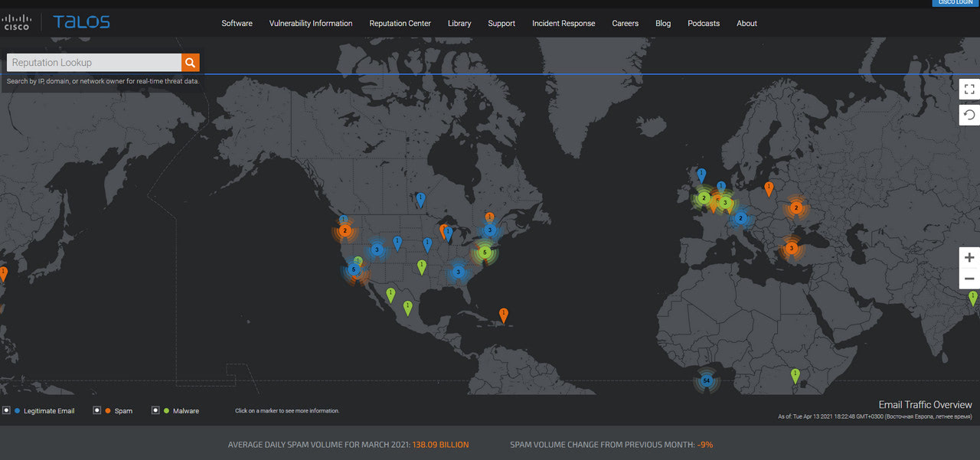Go to the Careers page
The width and height of the screenshot is (980, 460).
click(x=625, y=24)
